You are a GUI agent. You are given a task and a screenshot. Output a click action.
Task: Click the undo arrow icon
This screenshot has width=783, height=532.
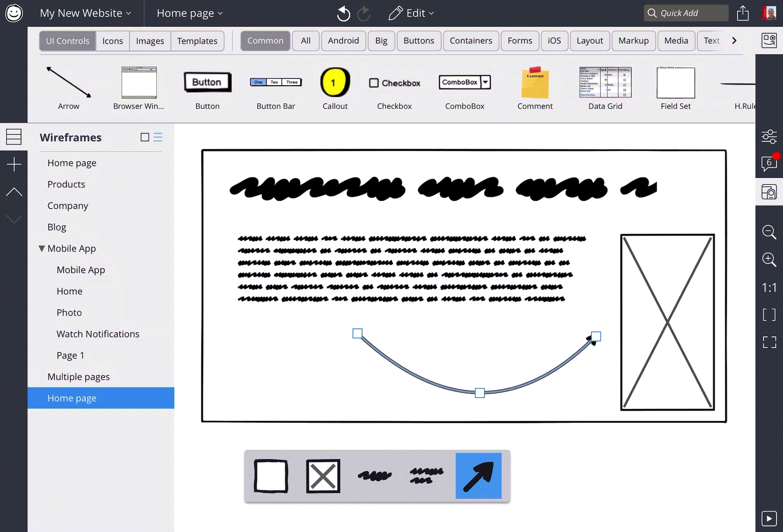[343, 13]
